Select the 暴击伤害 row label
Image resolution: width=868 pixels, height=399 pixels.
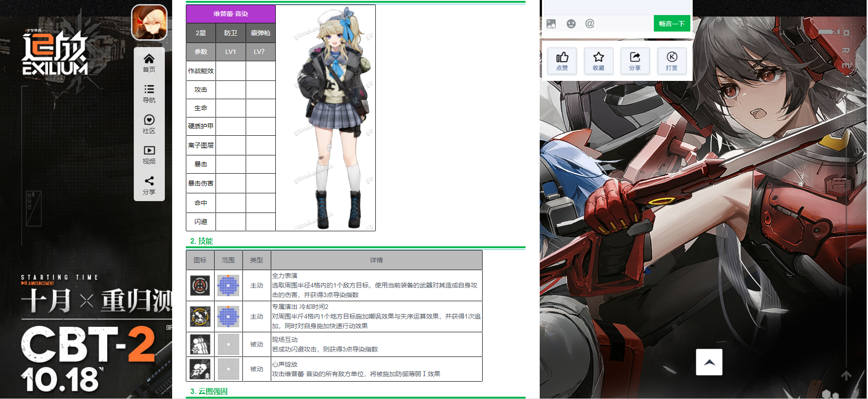pos(201,183)
